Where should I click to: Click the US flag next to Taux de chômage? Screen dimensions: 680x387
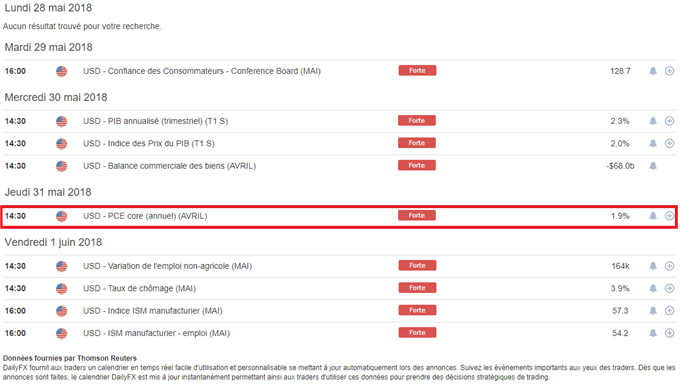coord(62,288)
